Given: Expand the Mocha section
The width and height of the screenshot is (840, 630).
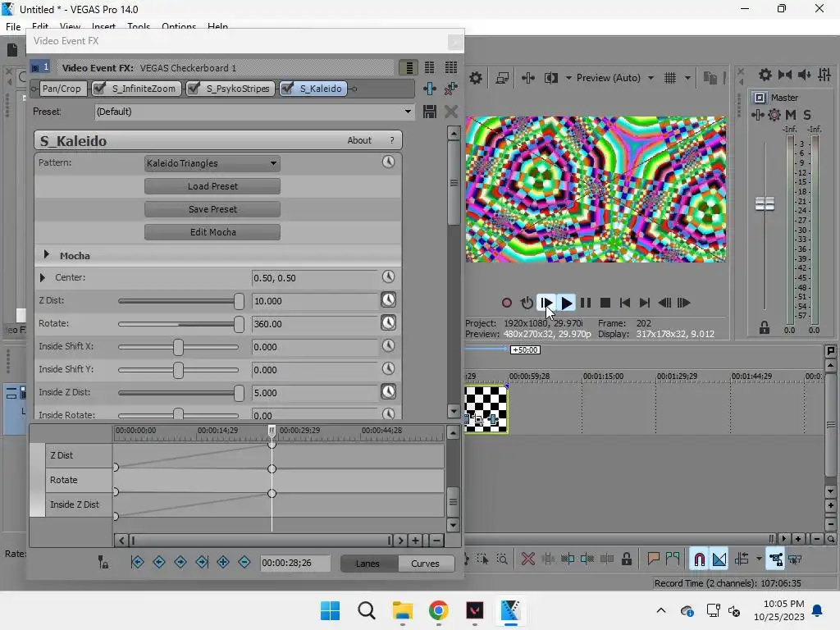Looking at the screenshot, I should click(x=46, y=255).
